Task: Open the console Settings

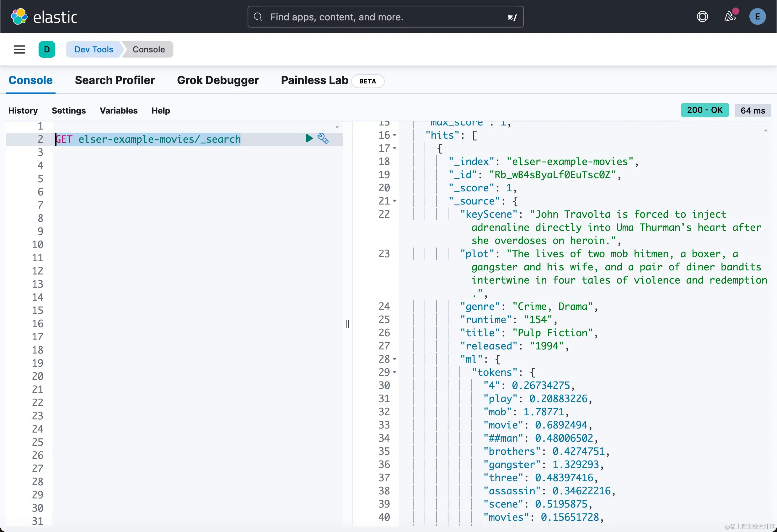Action: 68,111
